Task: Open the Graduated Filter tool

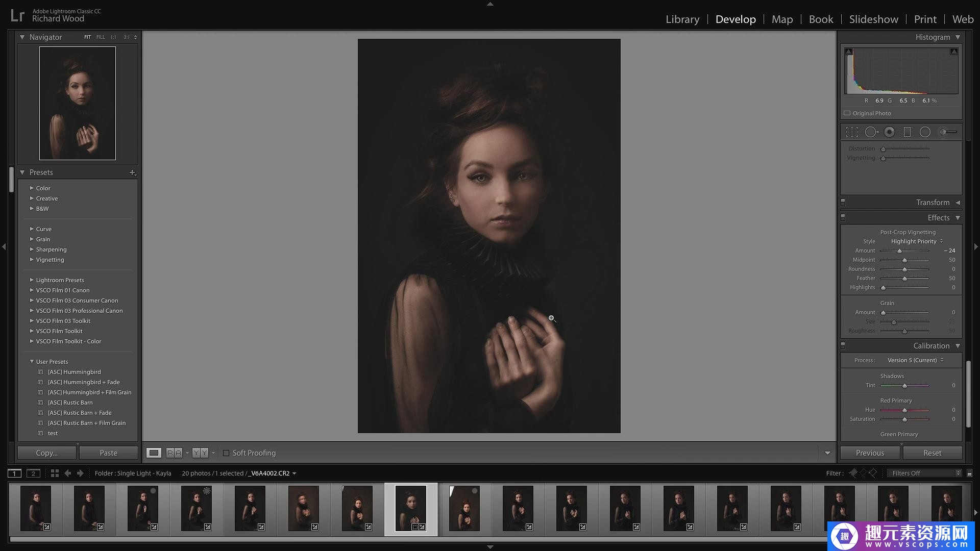Action: pyautogui.click(x=907, y=132)
